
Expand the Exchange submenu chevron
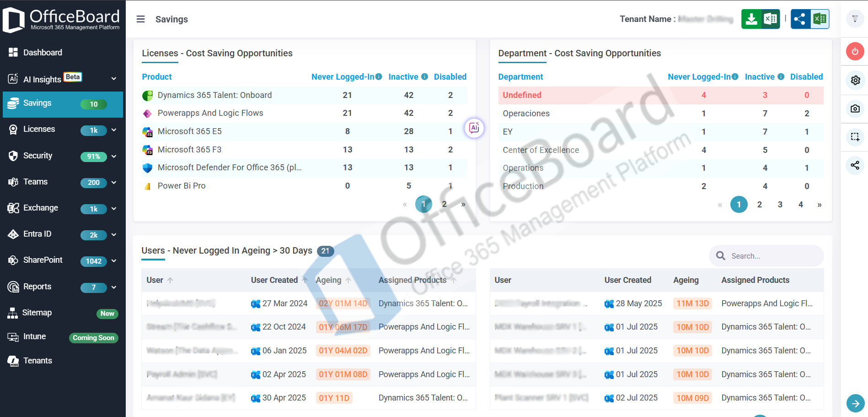(114, 208)
